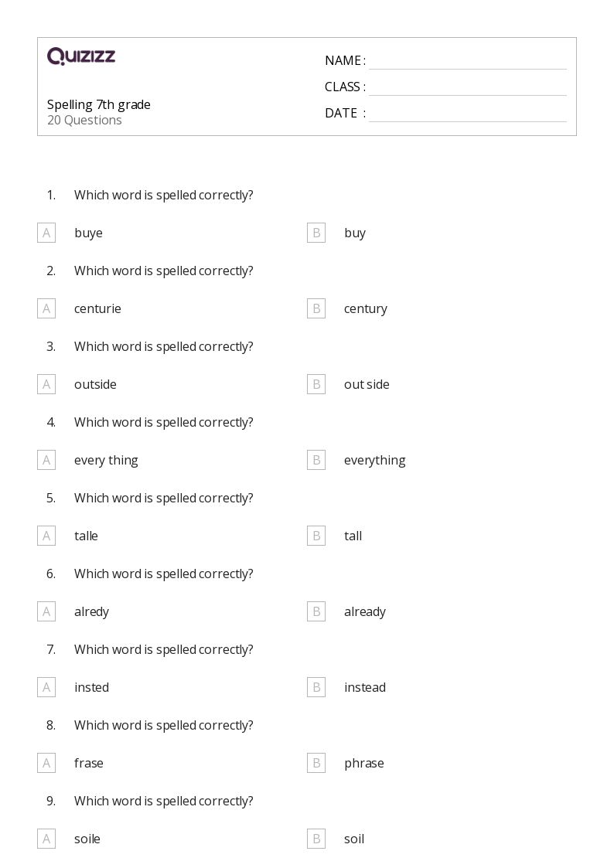The height and width of the screenshot is (868, 614).
Task: Click the DATE input line
Action: click(x=467, y=114)
